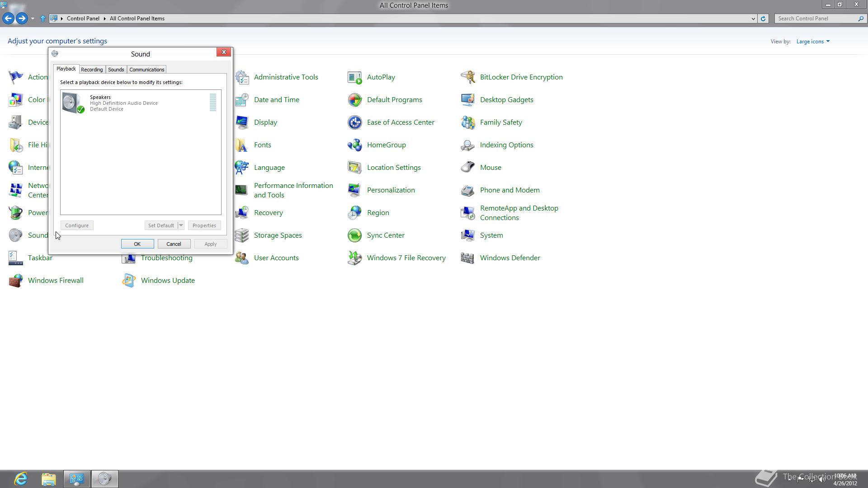
Task: Refresh the Control Panel view
Action: 763,19
